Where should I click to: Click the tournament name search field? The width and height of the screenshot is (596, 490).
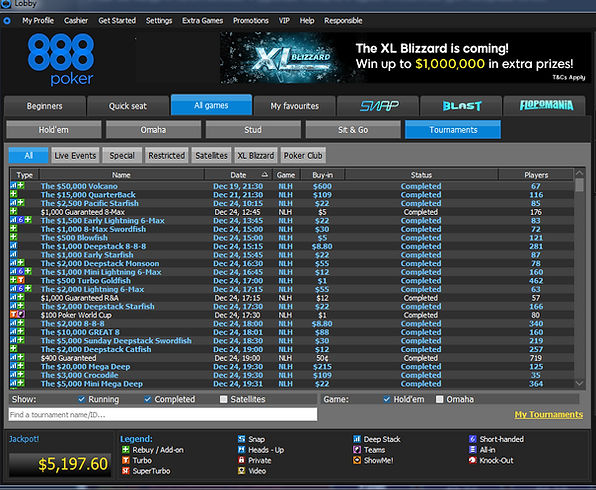coord(163,414)
